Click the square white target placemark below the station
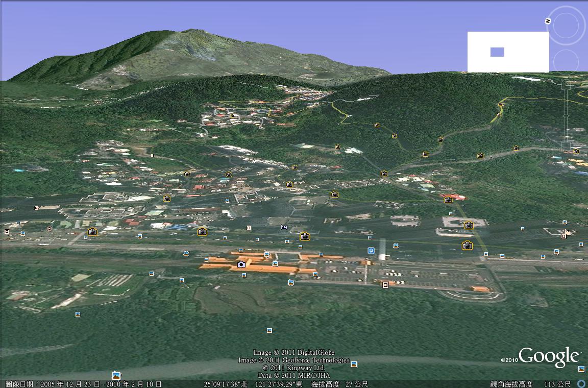Viewport: 588px width, 388px height. 386,284
